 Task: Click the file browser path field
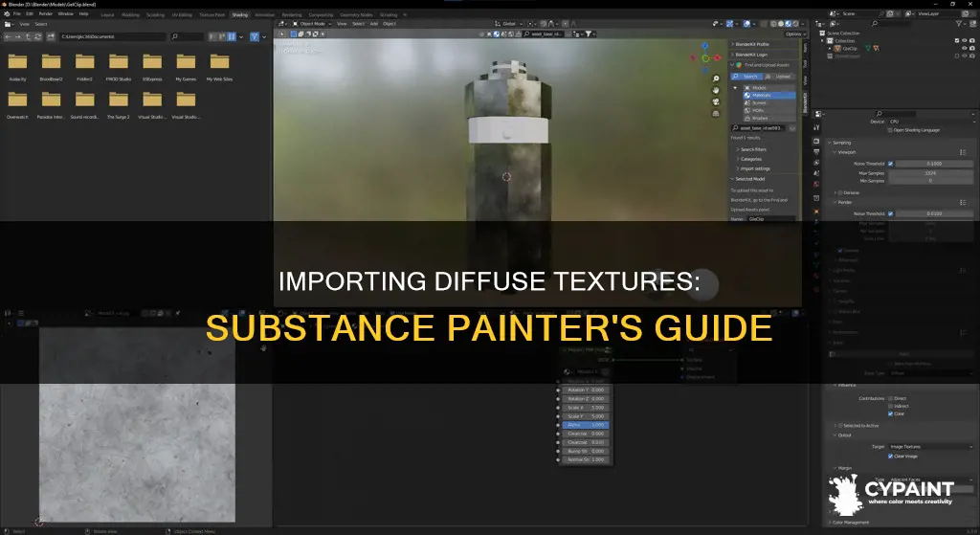point(113,37)
